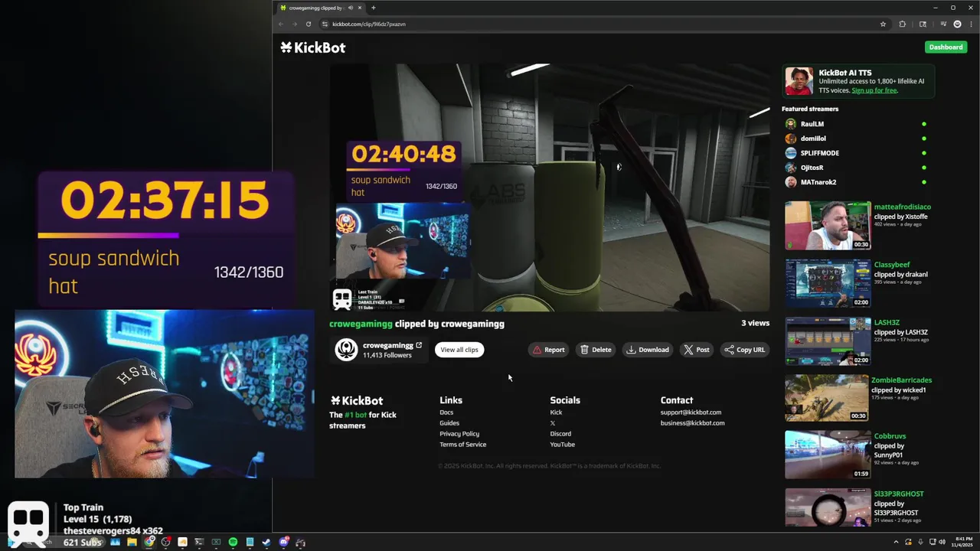
Task: Copy the clip URL
Action: click(x=745, y=350)
